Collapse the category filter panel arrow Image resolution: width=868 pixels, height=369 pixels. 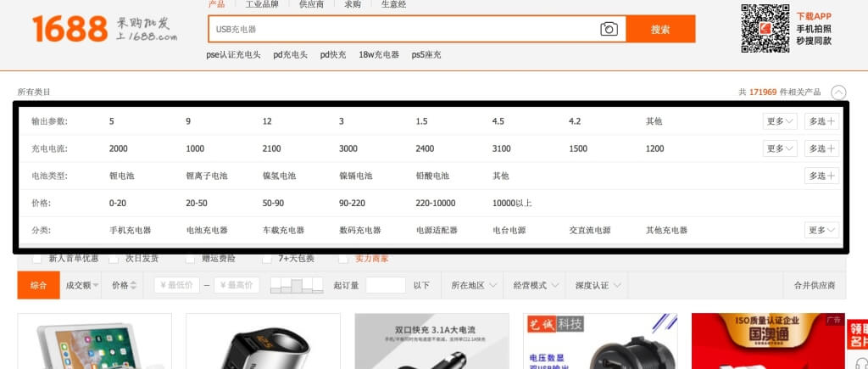click(838, 92)
